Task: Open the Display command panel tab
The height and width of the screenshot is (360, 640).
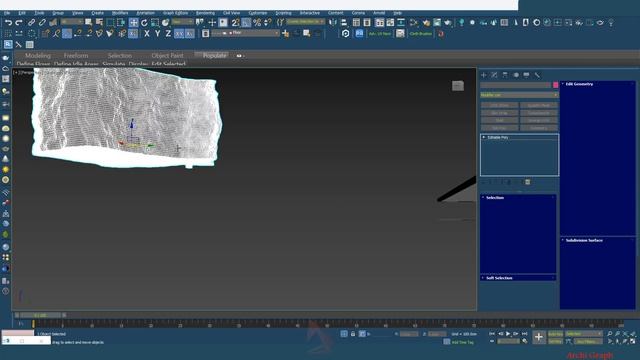Action: pos(527,75)
